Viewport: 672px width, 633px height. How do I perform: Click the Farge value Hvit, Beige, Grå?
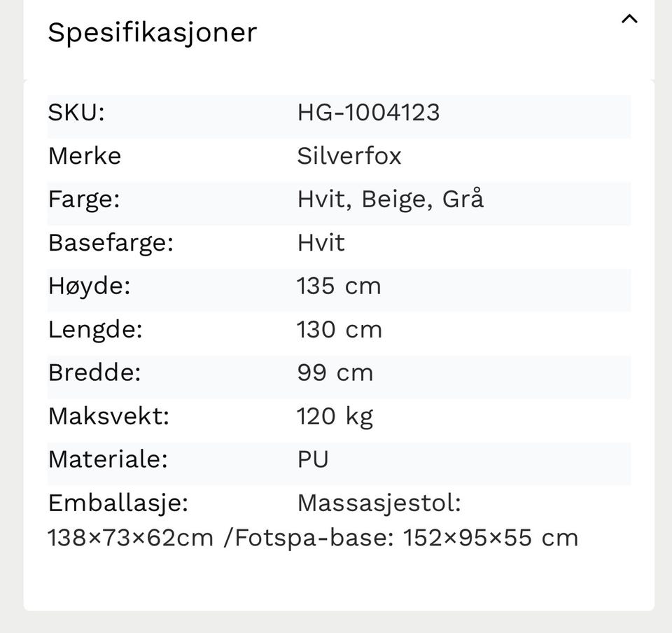tap(391, 200)
